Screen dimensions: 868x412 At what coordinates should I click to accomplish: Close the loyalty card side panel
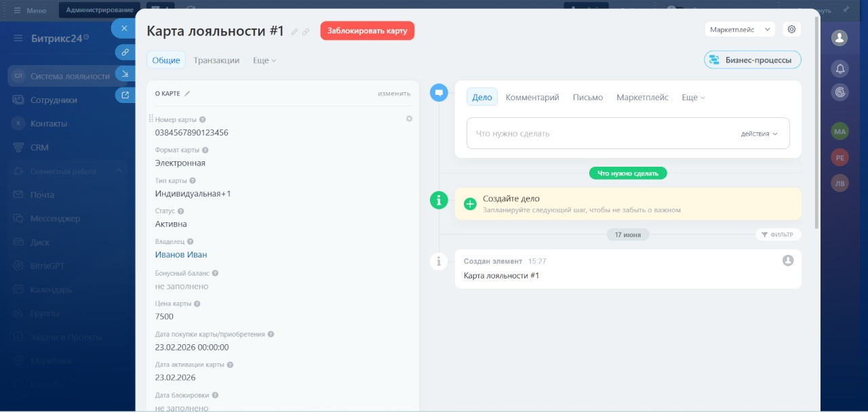point(123,28)
